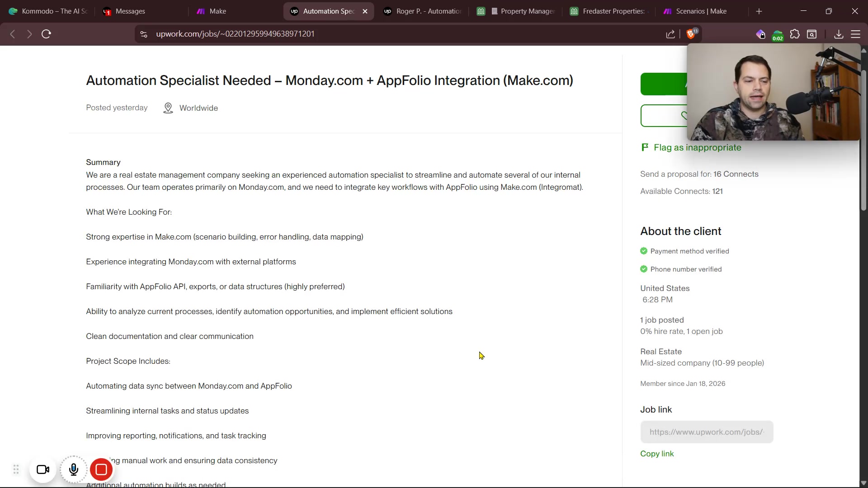Click Flag as inappropriate
This screenshot has width=868, height=488.
[697, 148]
